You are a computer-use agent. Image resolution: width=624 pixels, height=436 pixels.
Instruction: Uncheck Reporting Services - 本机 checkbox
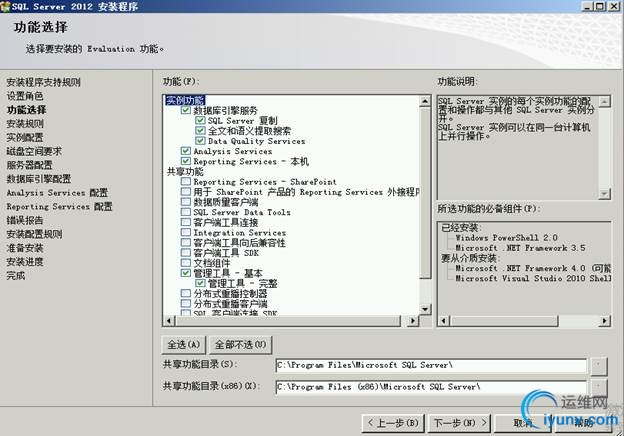[x=185, y=161]
